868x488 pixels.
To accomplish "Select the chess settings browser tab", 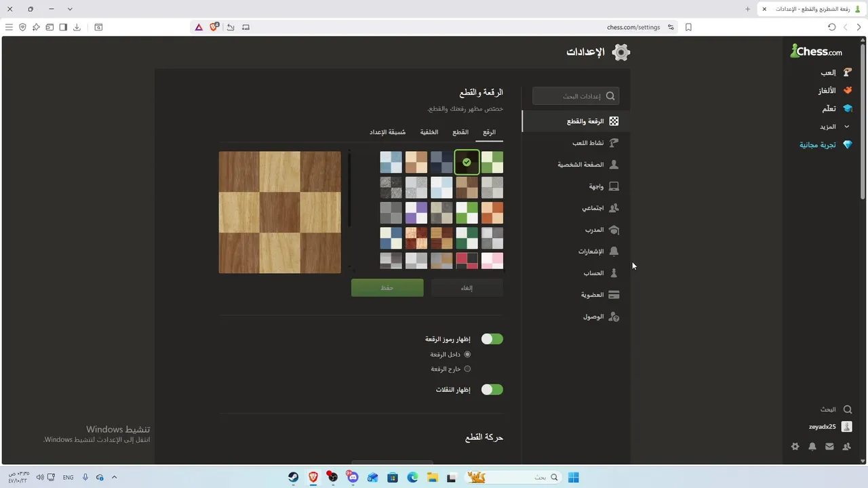I will point(812,9).
